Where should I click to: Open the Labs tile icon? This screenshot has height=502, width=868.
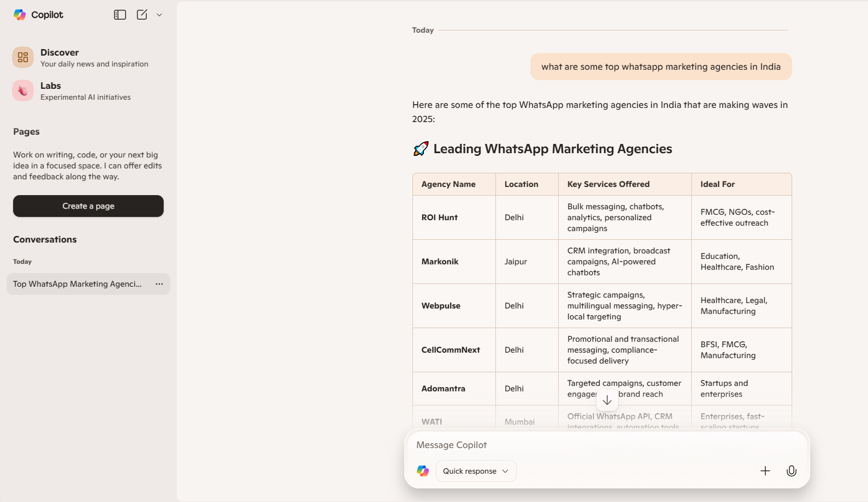coord(23,90)
